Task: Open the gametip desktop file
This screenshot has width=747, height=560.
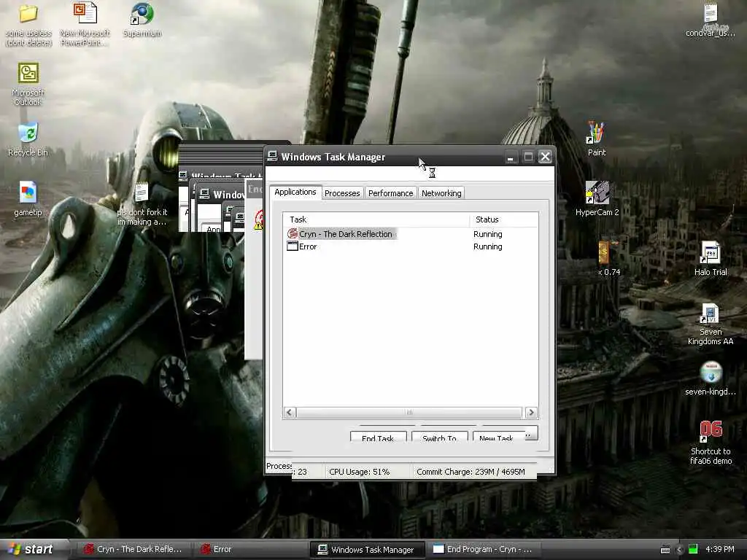Action: coord(28,192)
